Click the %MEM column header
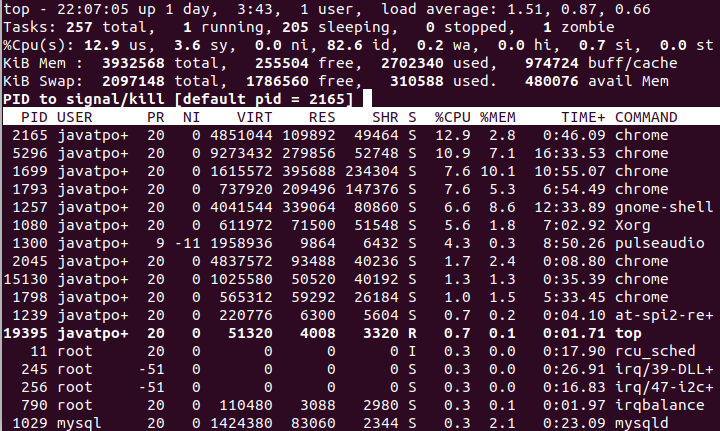The image size is (720, 431). (x=497, y=118)
